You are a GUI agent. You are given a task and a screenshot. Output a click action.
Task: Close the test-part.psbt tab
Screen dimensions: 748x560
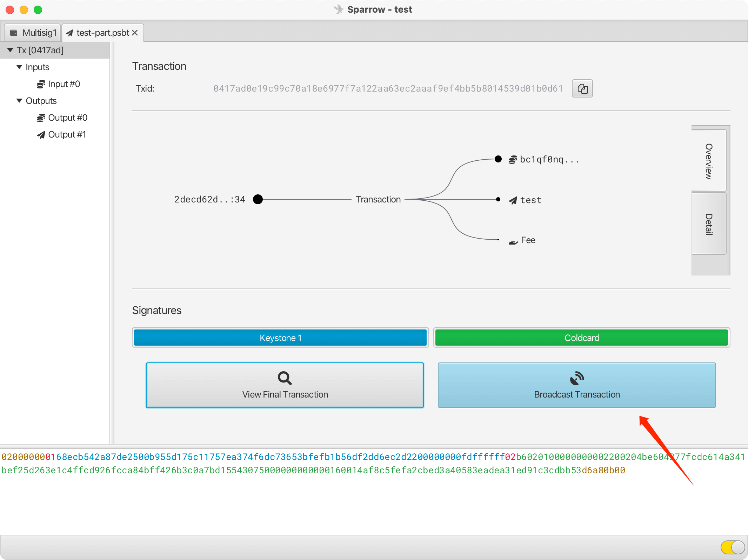coord(135,33)
